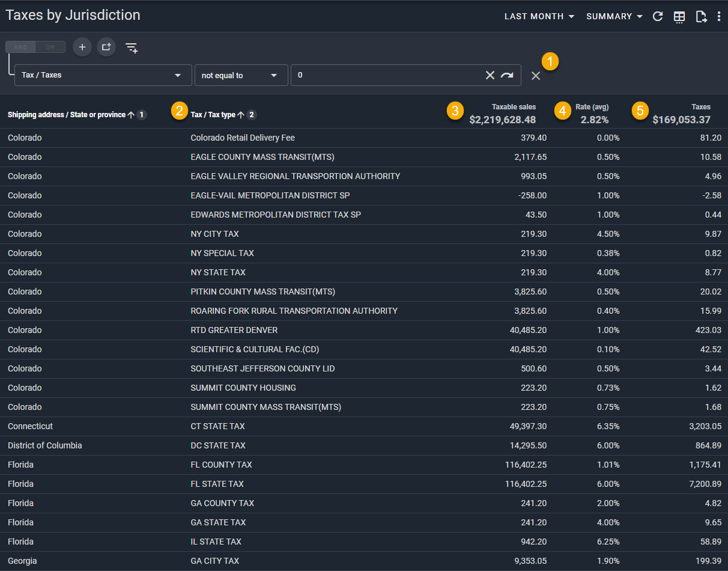The height and width of the screenshot is (571, 728).
Task: Open the three-dot more options menu
Action: coord(719,16)
